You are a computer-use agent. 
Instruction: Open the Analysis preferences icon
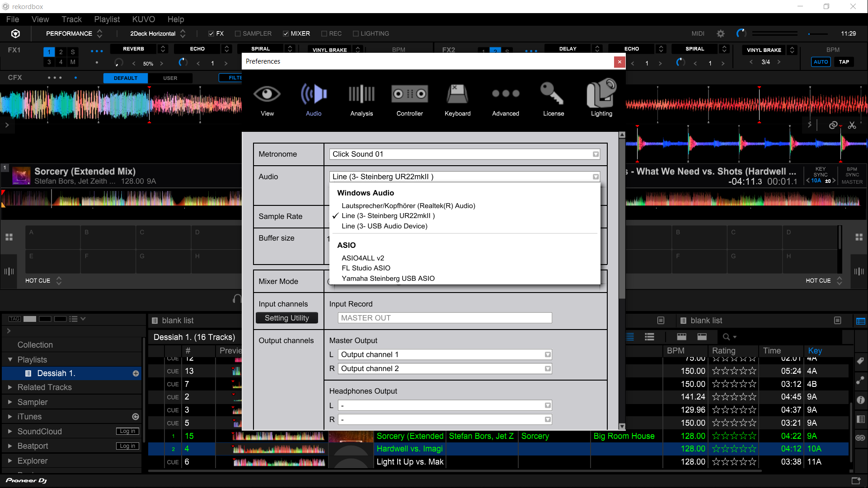[361, 94]
